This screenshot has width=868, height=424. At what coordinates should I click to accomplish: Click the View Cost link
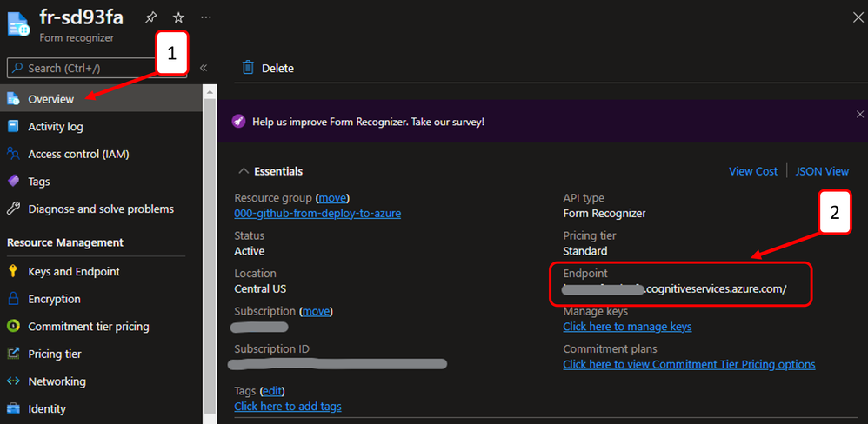[753, 171]
